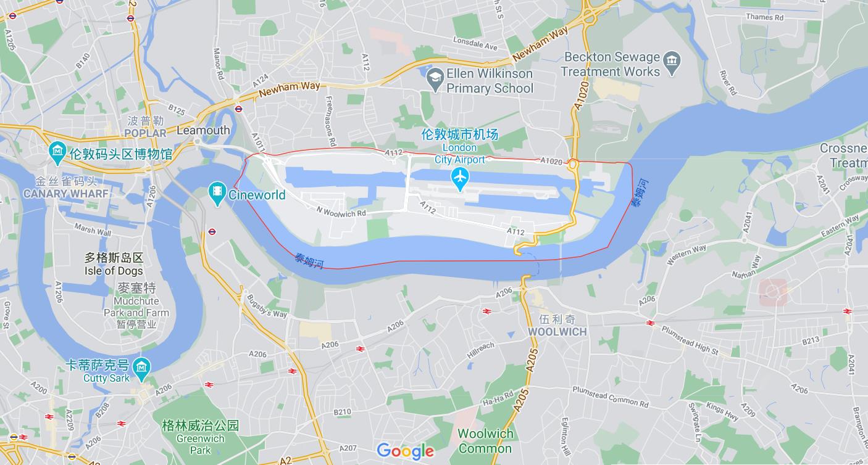Click the Google logo

tap(406, 451)
